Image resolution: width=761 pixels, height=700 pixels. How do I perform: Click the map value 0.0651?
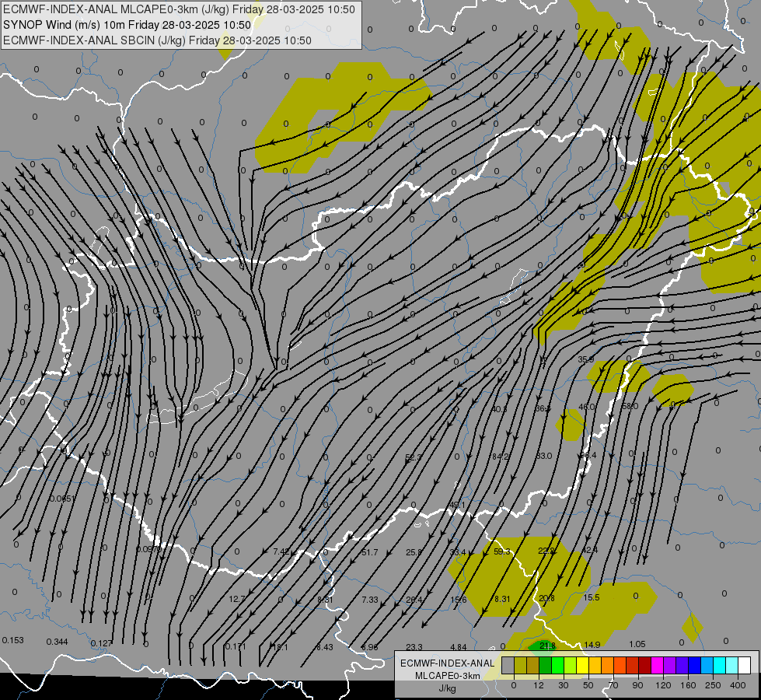(x=63, y=499)
